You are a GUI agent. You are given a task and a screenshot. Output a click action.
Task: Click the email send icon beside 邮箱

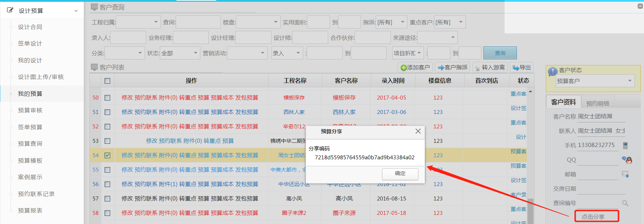pyautogui.click(x=625, y=174)
